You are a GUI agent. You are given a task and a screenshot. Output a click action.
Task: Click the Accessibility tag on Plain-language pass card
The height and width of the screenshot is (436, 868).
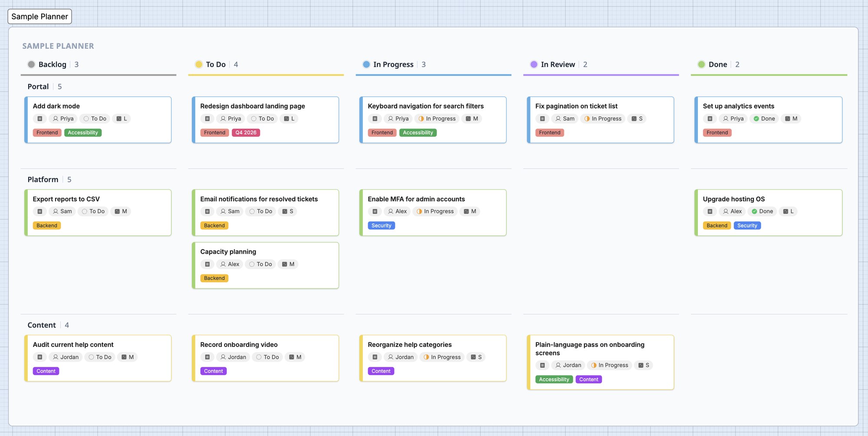coord(554,380)
